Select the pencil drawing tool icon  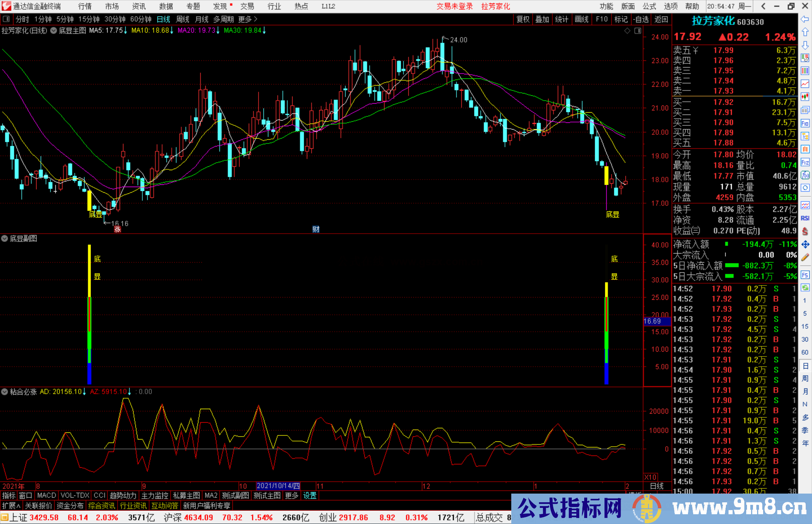click(805, 257)
